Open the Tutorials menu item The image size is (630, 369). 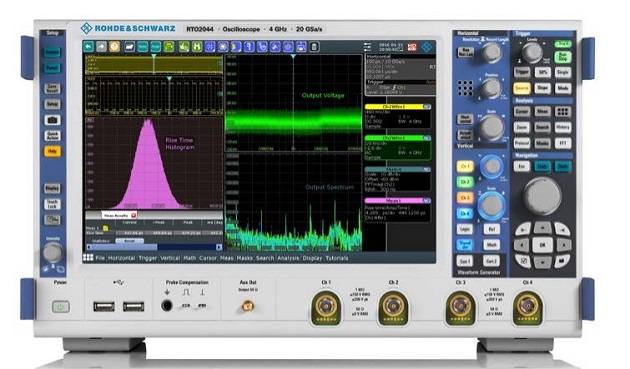click(337, 258)
